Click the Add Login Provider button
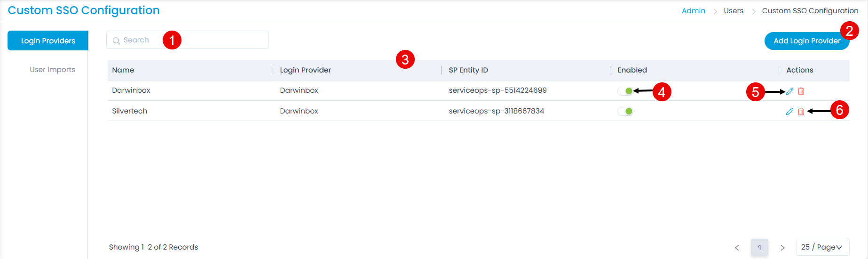 (806, 41)
